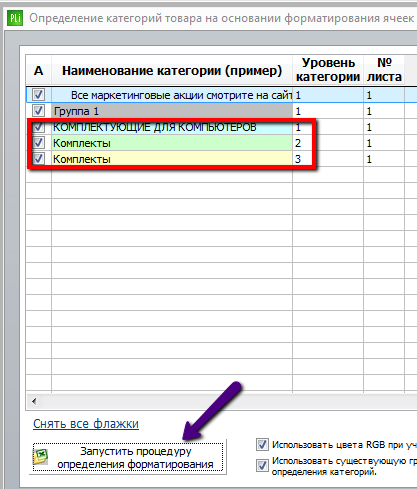This screenshot has width=417, height=489.
Task: Select light-blue 'КОМПЛЕКТУЮЩИЕ ДЛЯ КОМПЬЮТЕРОВ' cell
Action: coord(172,127)
